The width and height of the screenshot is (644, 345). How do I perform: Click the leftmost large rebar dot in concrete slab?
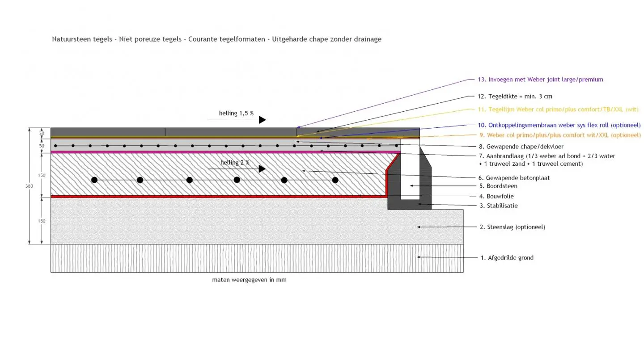[94, 180]
